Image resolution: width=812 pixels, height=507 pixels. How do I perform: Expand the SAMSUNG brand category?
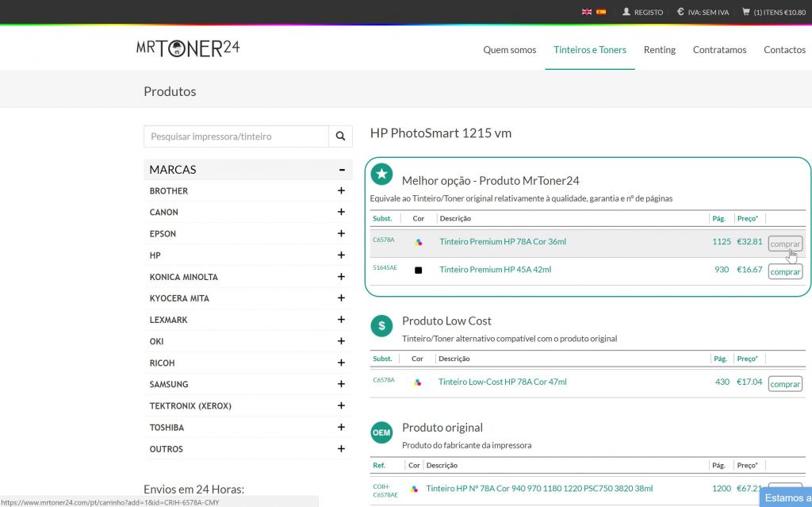pyautogui.click(x=341, y=384)
